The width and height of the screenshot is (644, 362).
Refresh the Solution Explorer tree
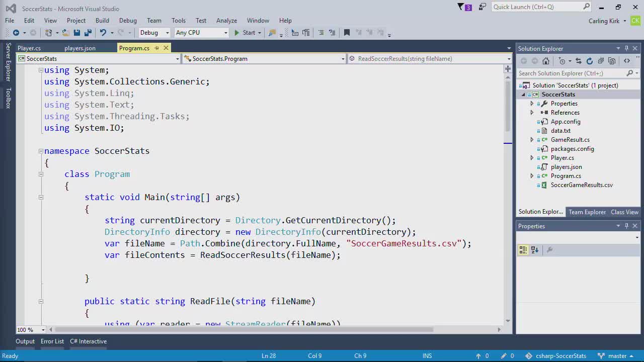[590, 61]
